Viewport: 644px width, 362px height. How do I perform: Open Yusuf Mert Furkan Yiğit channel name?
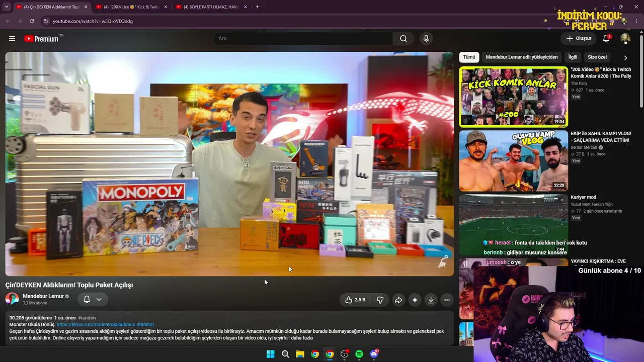click(x=593, y=204)
